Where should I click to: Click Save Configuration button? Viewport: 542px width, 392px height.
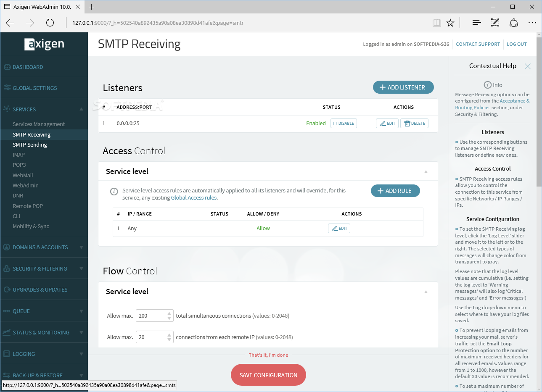[268, 375]
